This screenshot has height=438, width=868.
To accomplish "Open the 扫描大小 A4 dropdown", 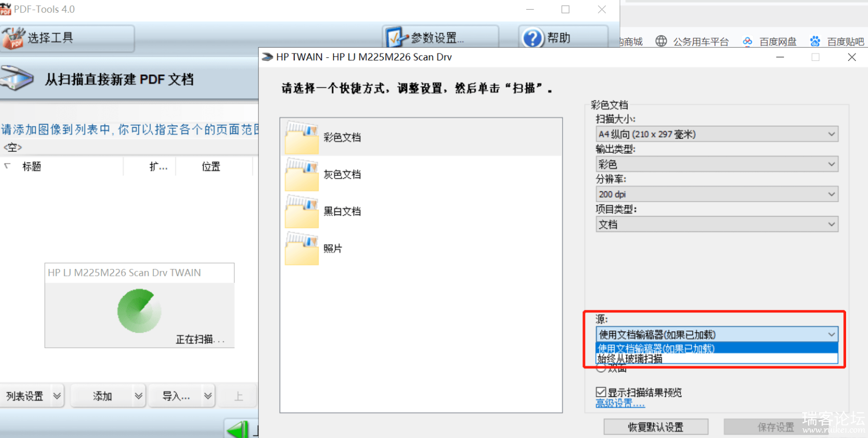I will (717, 134).
